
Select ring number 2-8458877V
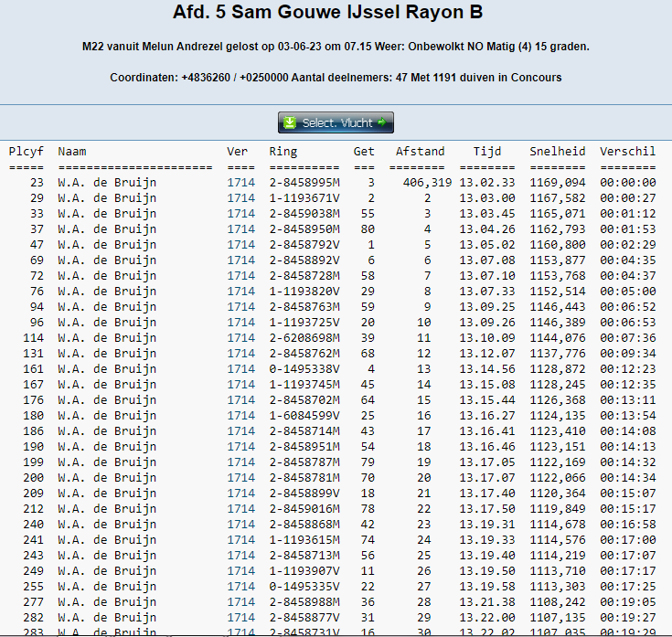304,618
